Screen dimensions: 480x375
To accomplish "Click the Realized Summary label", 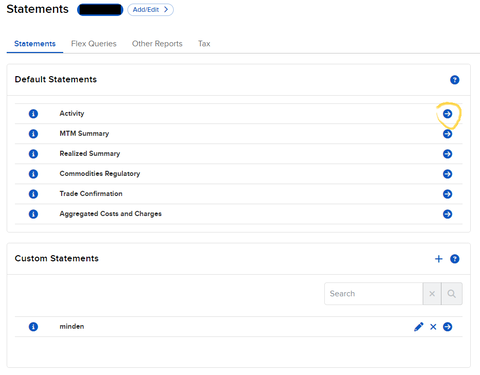I will (x=90, y=154).
